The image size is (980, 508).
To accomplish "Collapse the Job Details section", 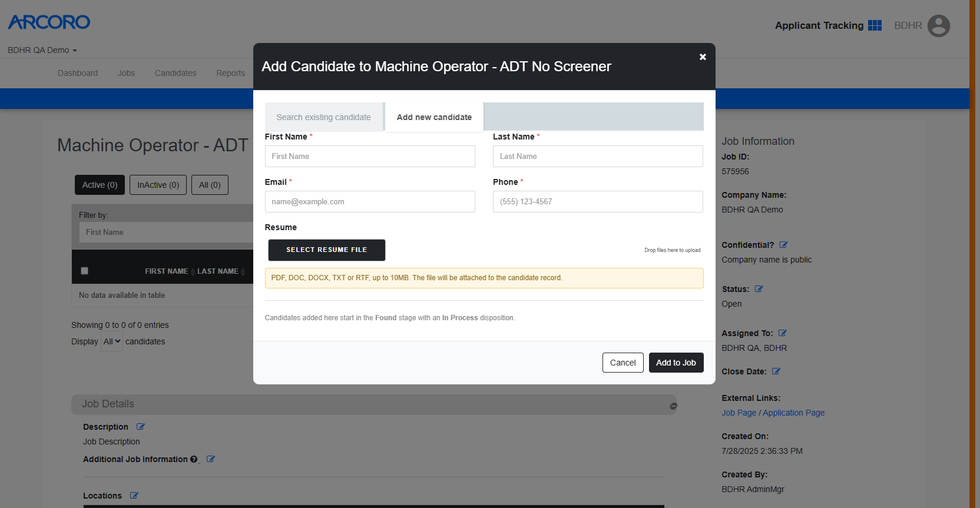I will click(673, 406).
